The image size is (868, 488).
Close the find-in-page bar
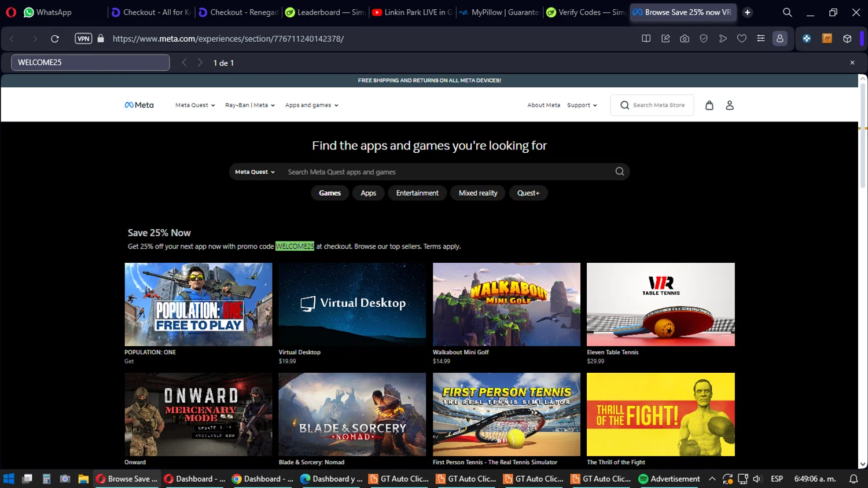[x=852, y=63]
